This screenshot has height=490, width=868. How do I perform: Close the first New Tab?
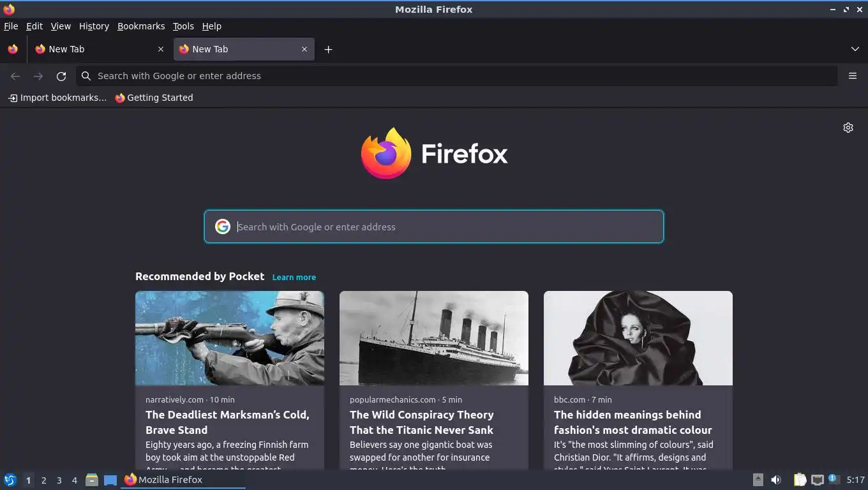(161, 49)
